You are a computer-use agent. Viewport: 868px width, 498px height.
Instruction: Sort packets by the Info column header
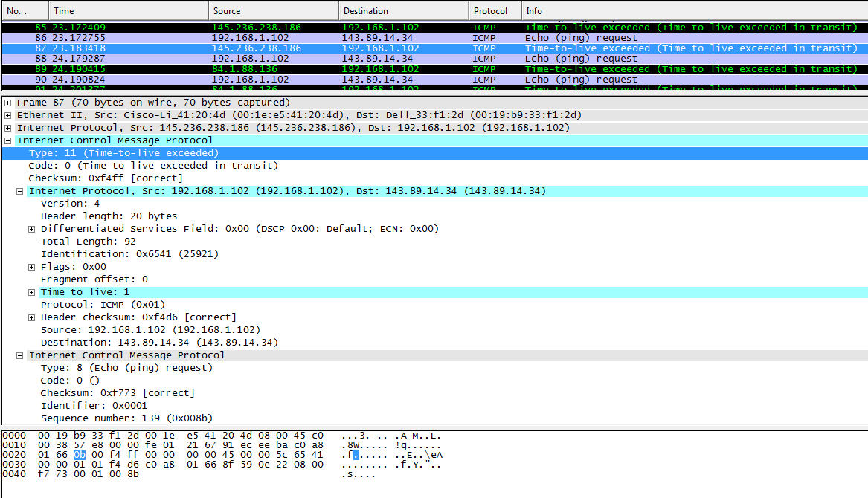point(695,11)
